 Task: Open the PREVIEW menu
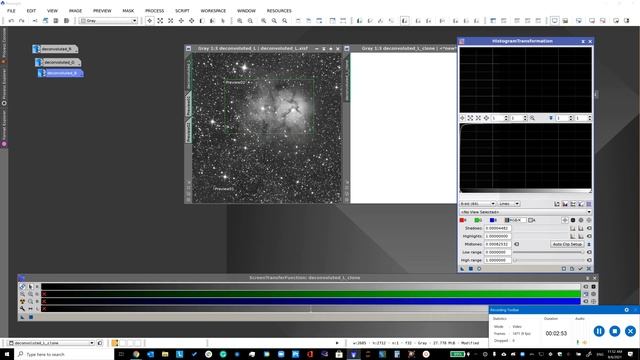[x=102, y=11]
